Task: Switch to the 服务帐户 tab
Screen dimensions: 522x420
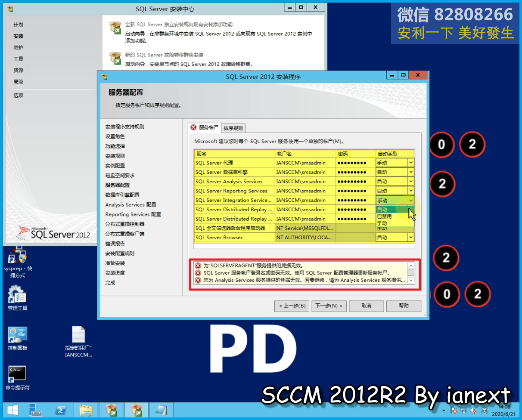Action: 204,127
